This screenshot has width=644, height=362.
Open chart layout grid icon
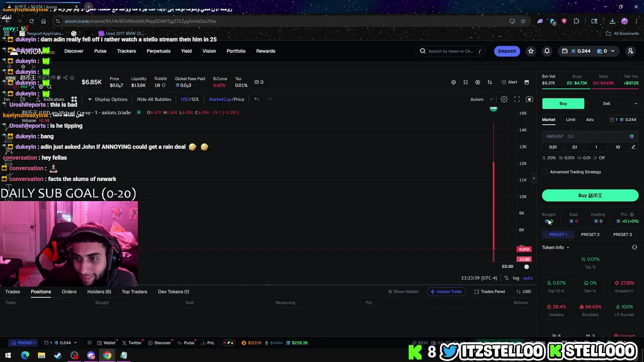point(74,99)
